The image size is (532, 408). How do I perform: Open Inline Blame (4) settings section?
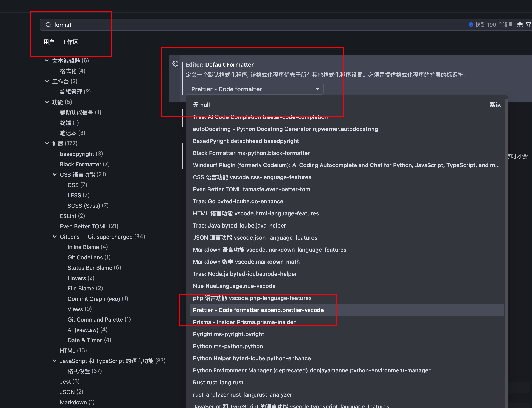[x=88, y=247]
